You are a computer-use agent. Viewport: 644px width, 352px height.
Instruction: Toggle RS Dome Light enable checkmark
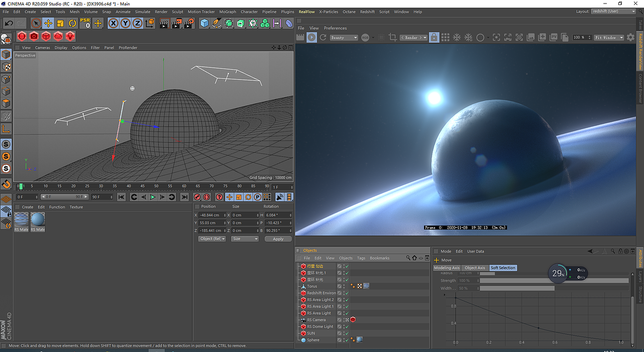coord(347,326)
